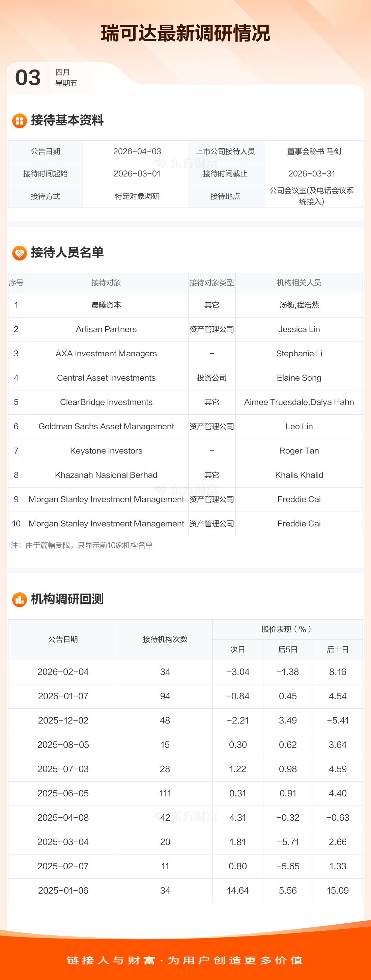Click the 接待对象类型 column header
The height and width of the screenshot is (980, 371).
pos(212,283)
